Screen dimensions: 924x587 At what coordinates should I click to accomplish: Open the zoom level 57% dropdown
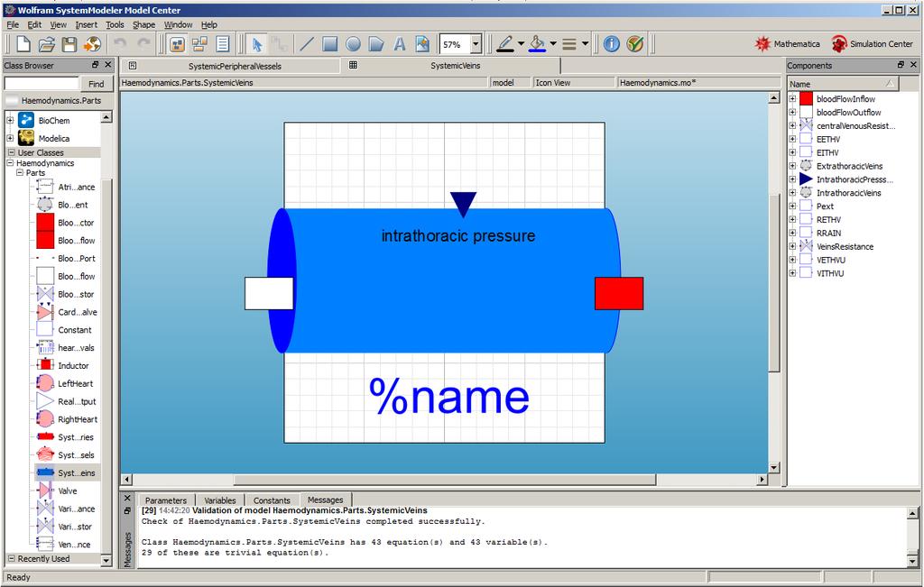point(476,44)
